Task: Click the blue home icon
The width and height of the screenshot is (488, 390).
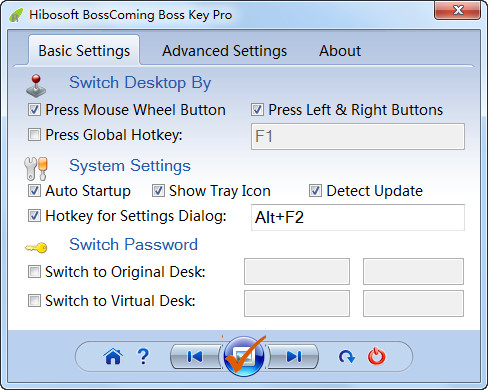Action: tap(113, 356)
